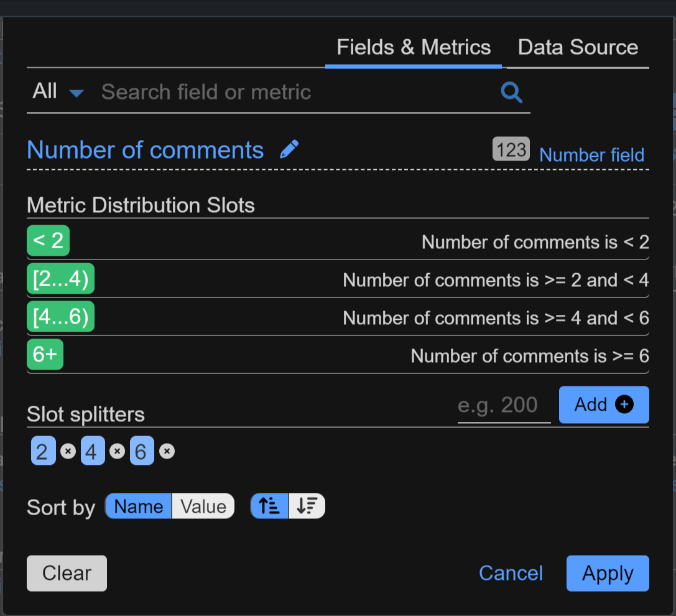This screenshot has width=676, height=616.
Task: Click the e.g. 200 splitter value field
Action: pos(504,406)
